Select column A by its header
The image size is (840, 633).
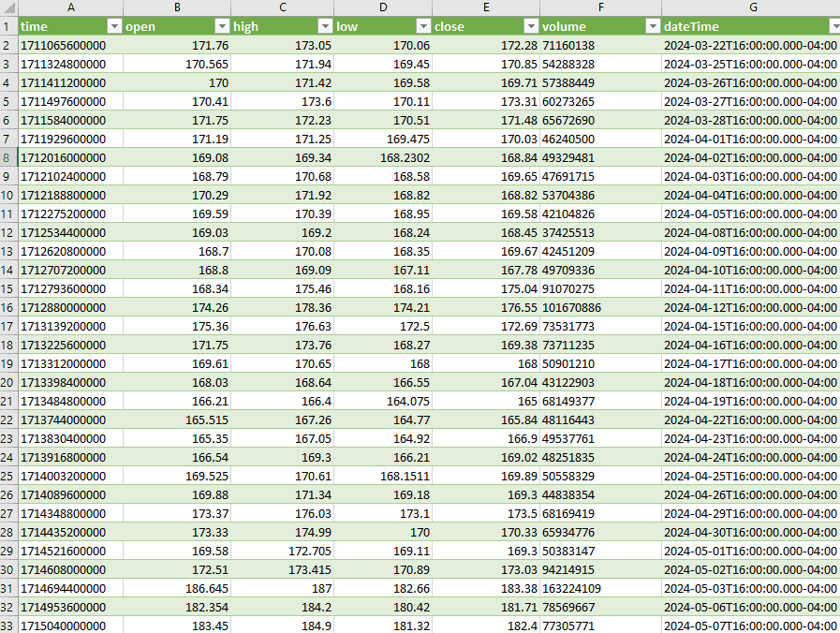(x=70, y=7)
